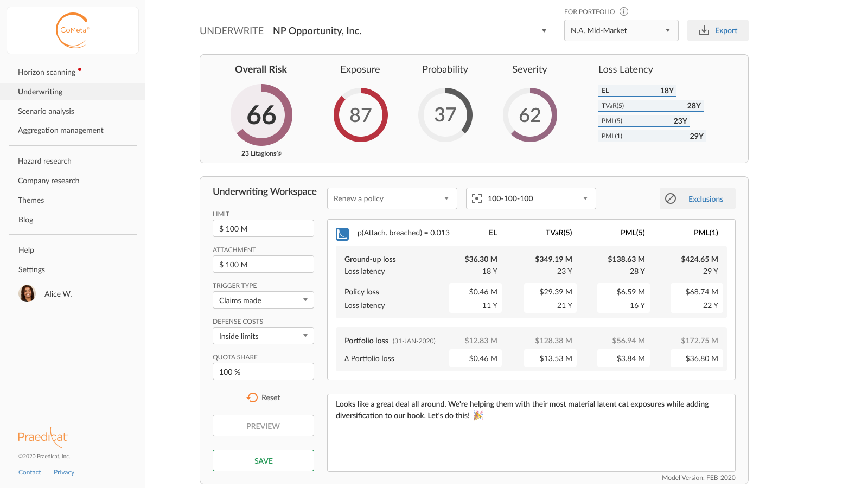Click the PML(5) 23Y loss latency bar

tap(644, 121)
